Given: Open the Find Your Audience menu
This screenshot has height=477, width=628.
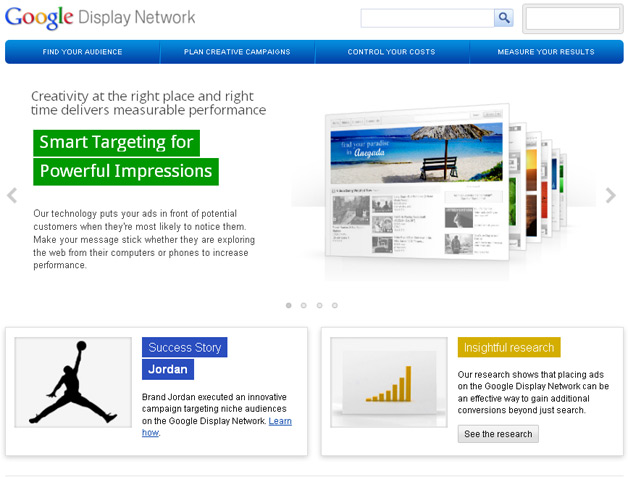Looking at the screenshot, I should (82, 52).
